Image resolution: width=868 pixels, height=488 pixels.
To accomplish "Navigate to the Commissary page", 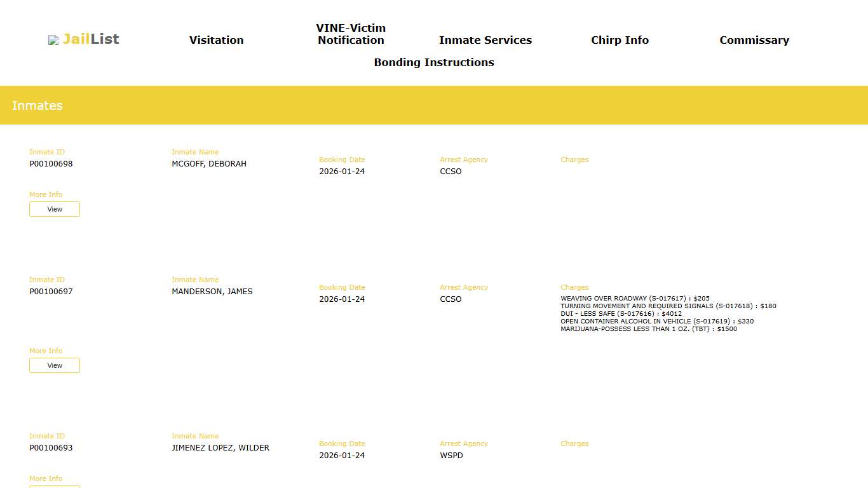I will (x=754, y=40).
